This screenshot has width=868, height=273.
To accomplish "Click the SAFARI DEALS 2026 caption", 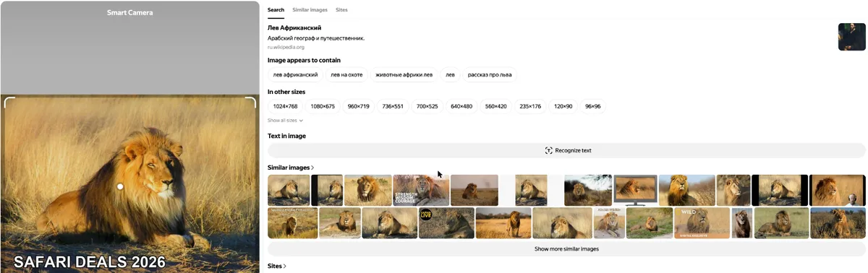I will (90, 262).
